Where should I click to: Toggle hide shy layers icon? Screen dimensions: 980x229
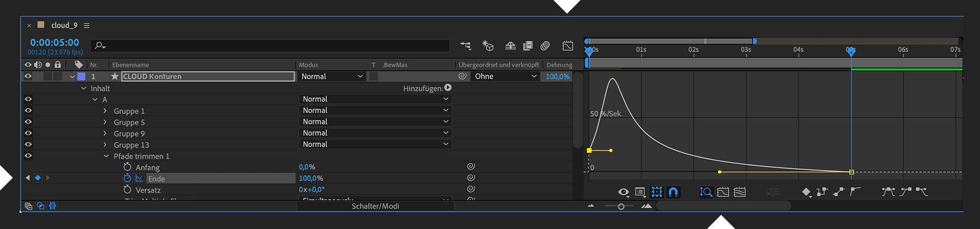point(510,46)
